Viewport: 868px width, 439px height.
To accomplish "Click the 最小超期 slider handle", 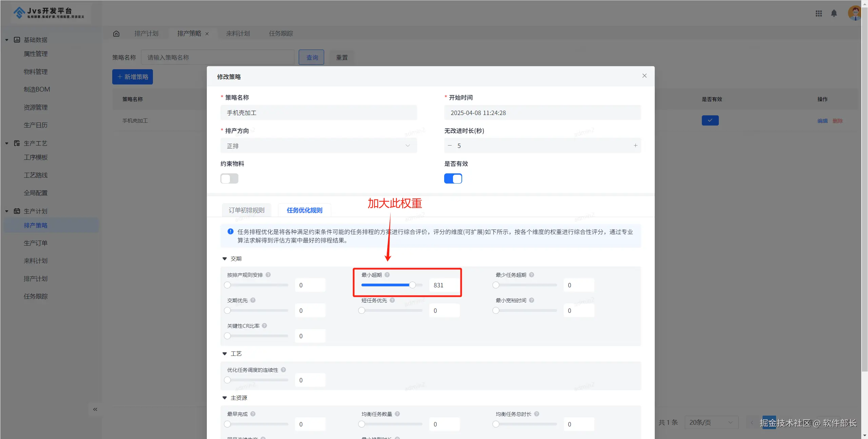I will [x=412, y=285].
